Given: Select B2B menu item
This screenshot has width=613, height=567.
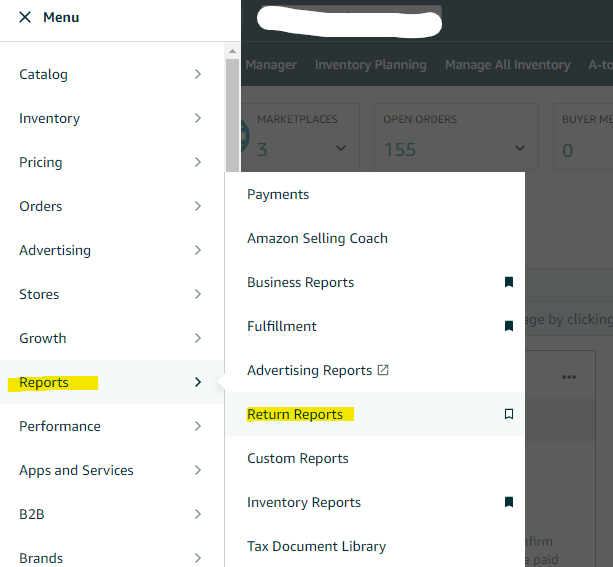Looking at the screenshot, I should coord(32,514).
